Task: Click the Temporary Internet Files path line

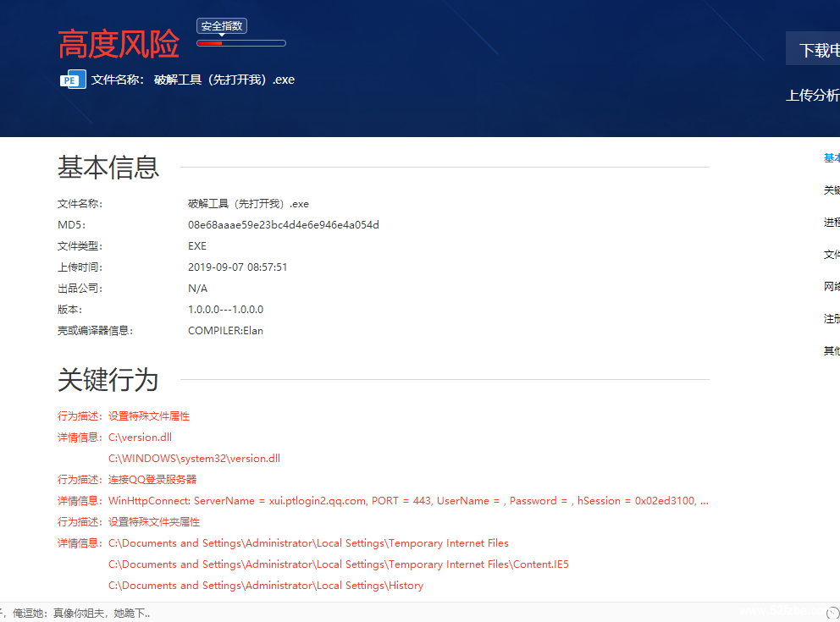Action: 308,543
